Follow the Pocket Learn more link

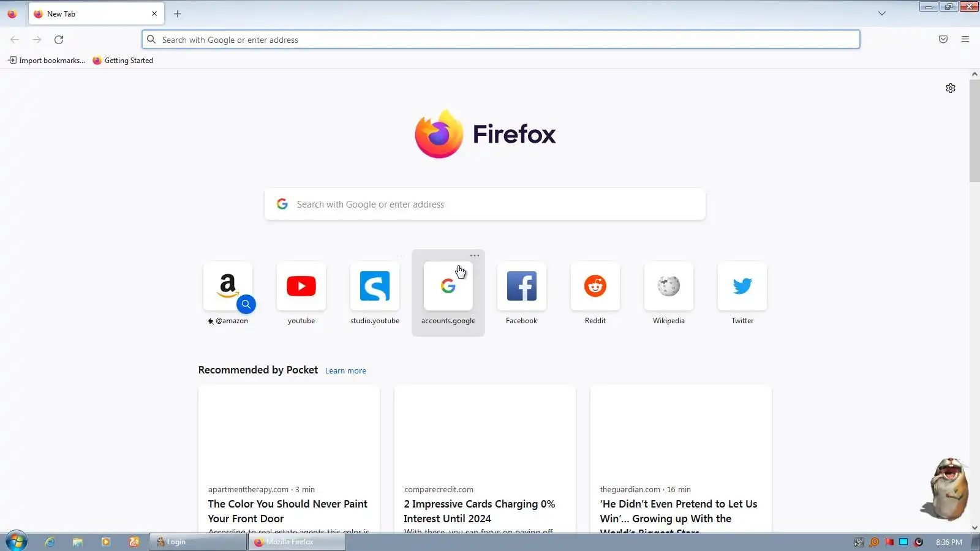[345, 371]
